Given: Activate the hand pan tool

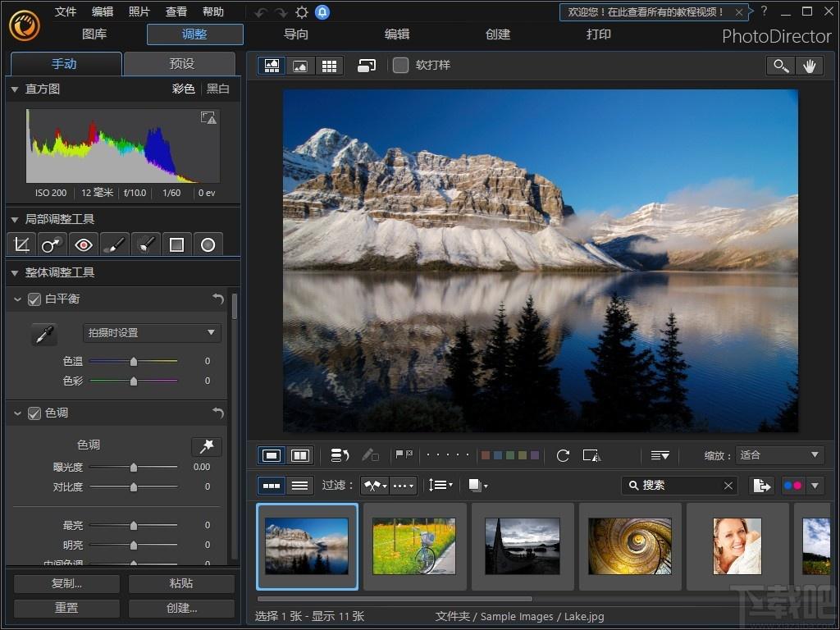Looking at the screenshot, I should (809, 66).
